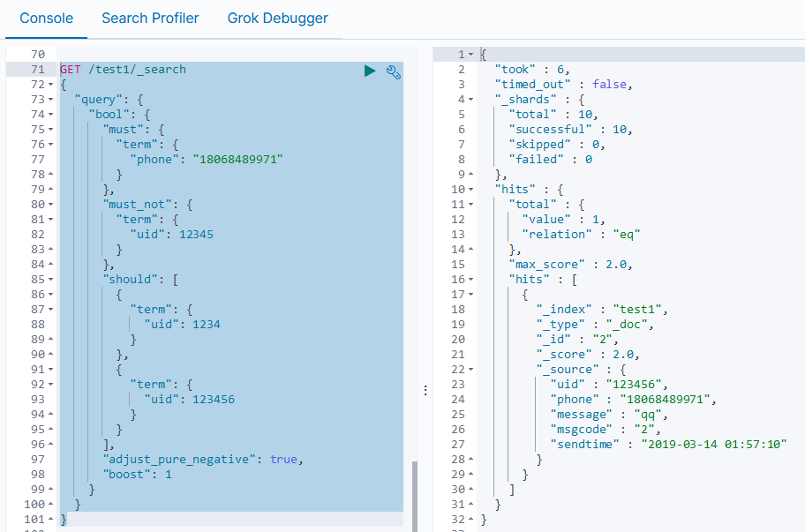Image resolution: width=805 pixels, height=532 pixels.
Task: Click line number 70 in editor gutter
Action: pos(37,55)
